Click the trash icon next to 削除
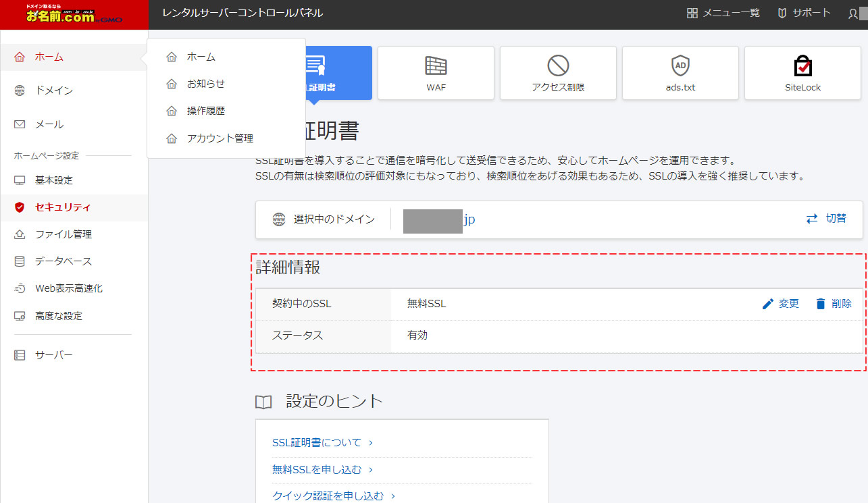Screen dimensions: 868x503 click(x=821, y=304)
